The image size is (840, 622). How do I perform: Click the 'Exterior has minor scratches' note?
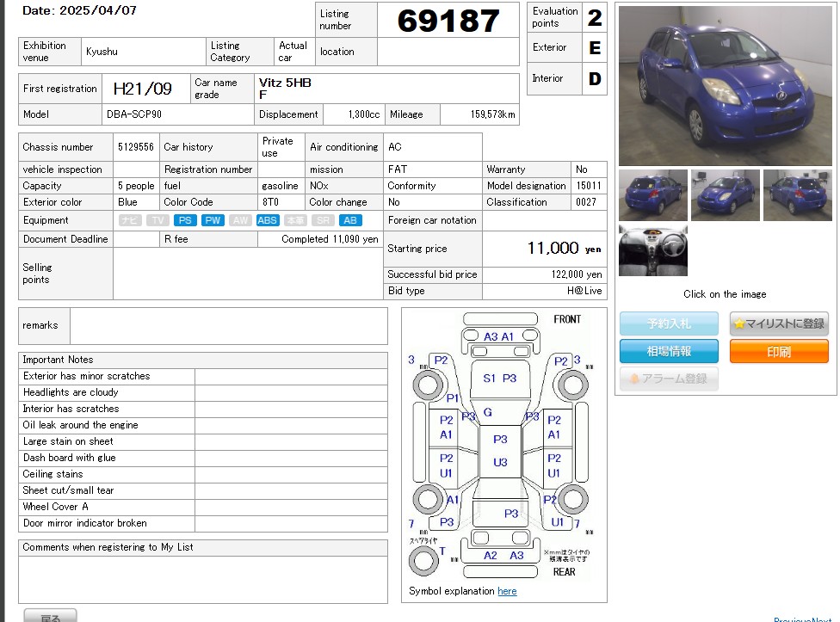click(86, 376)
